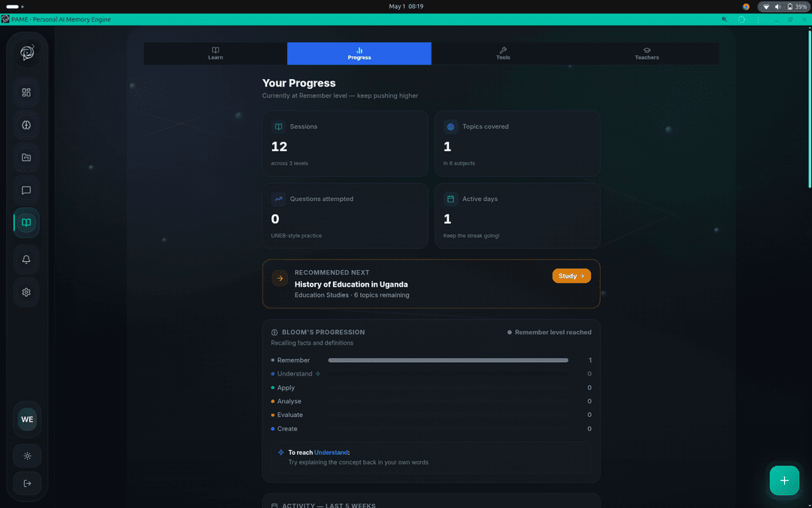Click the Bloom's Progression header icon
Image resolution: width=812 pixels, height=508 pixels.
(x=274, y=333)
